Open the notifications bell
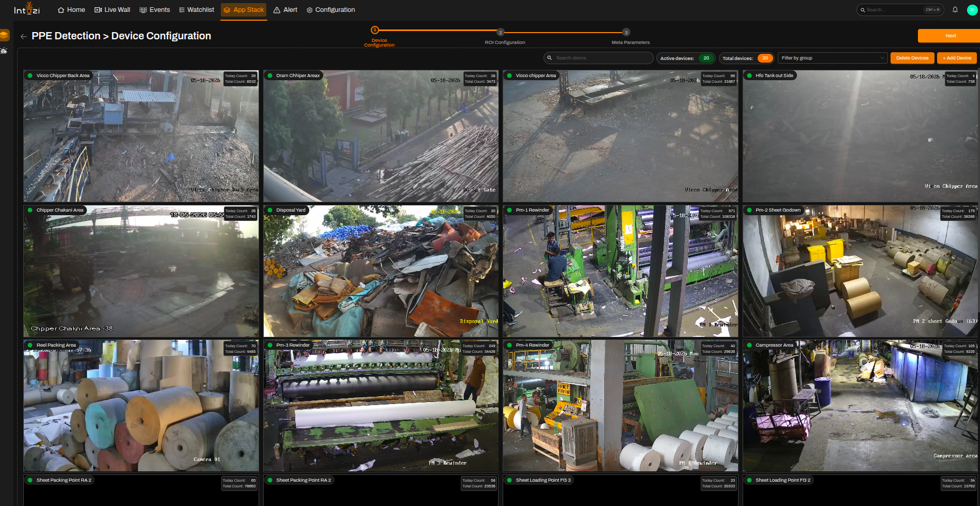980x506 pixels. [x=955, y=10]
